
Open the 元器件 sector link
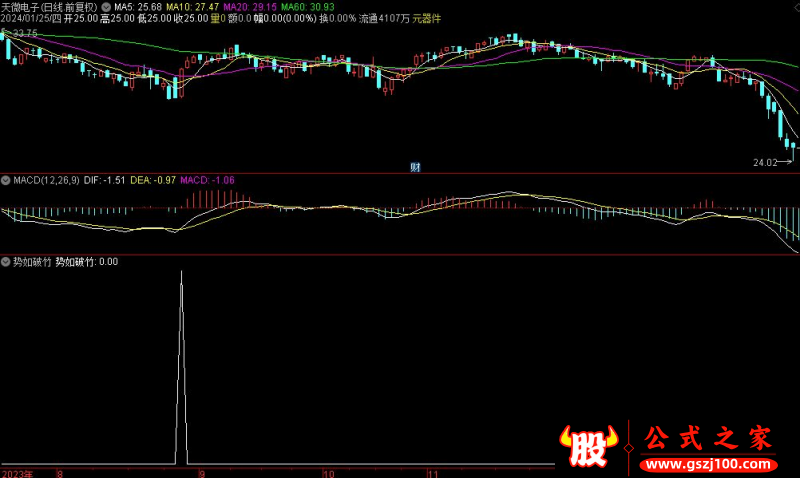pos(427,18)
